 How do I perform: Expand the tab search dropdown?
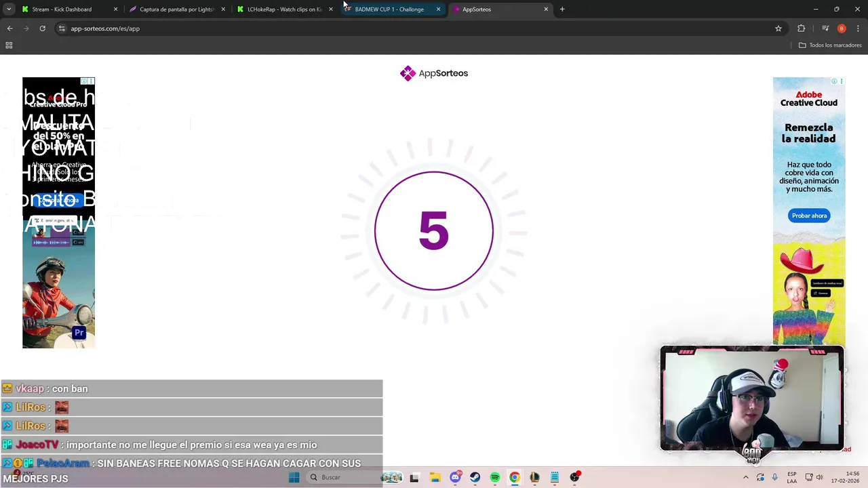9,9
